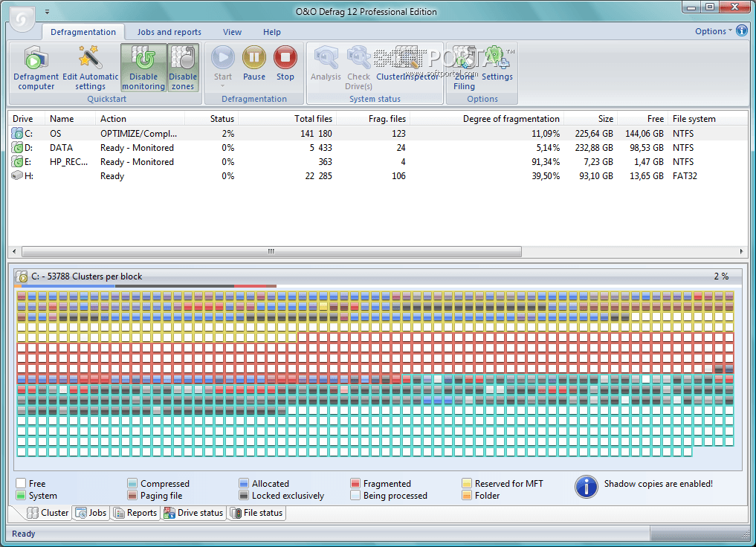Click the '91,34%' fragmentation value
The image size is (756, 547).
[546, 162]
